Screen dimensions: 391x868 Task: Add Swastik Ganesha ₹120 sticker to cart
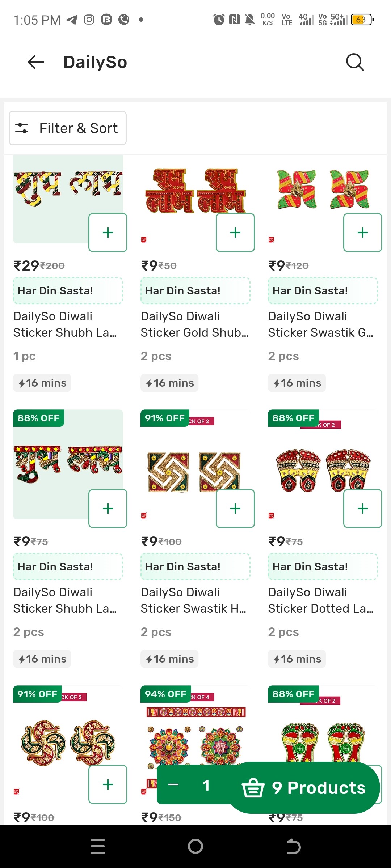362,233
